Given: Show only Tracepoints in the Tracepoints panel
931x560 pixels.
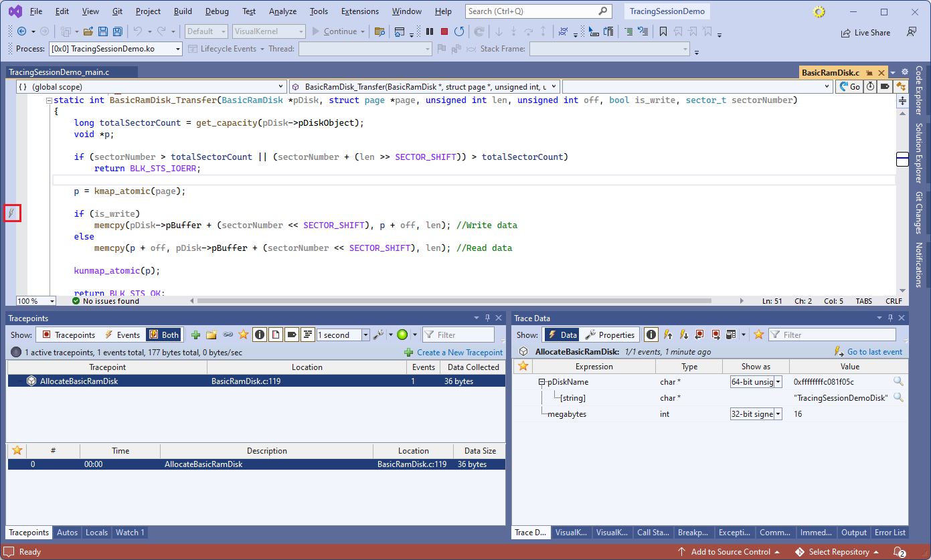Looking at the screenshot, I should [68, 335].
